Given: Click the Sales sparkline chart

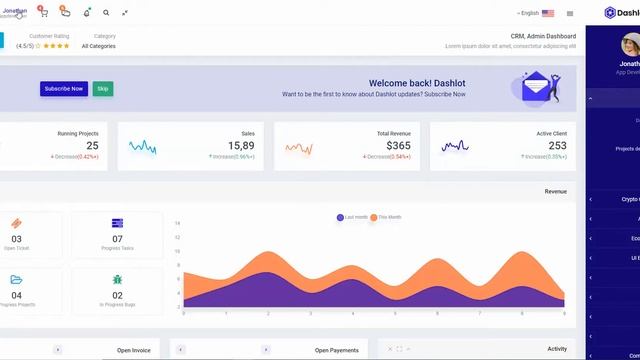Looking at the screenshot, I should pos(142,147).
